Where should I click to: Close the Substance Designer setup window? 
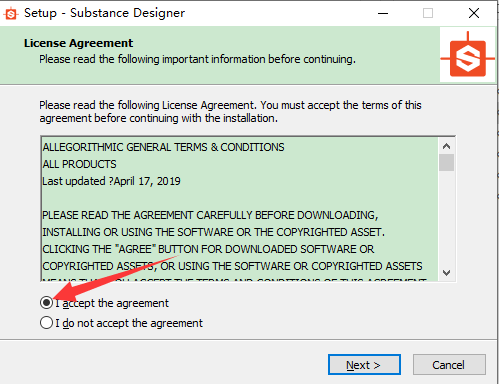tap(474, 13)
